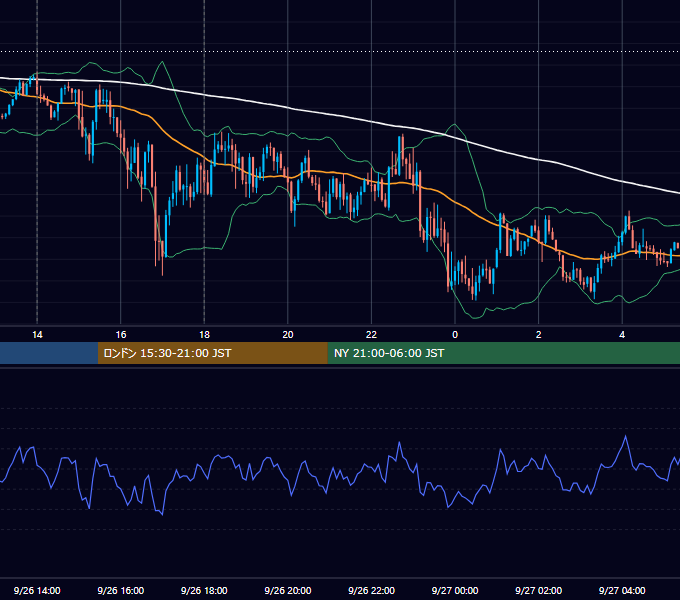This screenshot has height=600, width=680.
Task: Click the 9/26 22:00 time label
Action: pyautogui.click(x=371, y=590)
